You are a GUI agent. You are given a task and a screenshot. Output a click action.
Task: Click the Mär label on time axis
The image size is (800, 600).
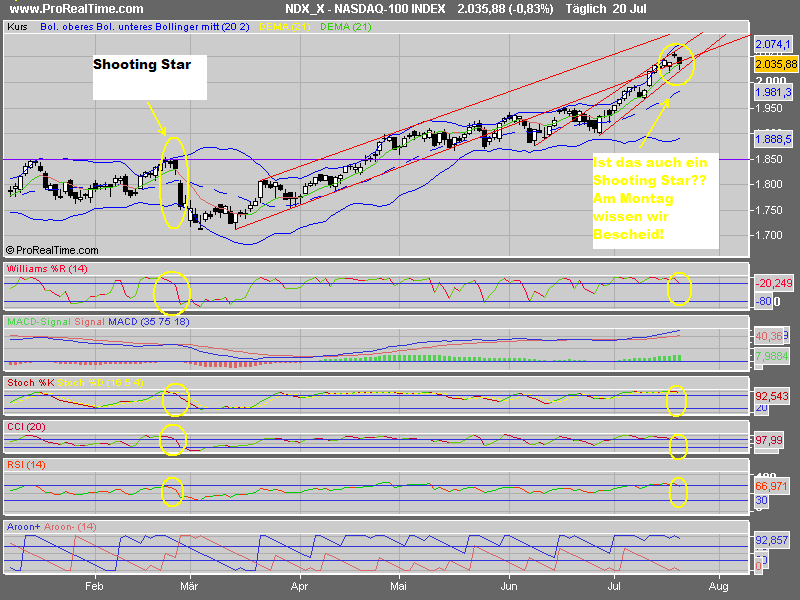point(189,586)
